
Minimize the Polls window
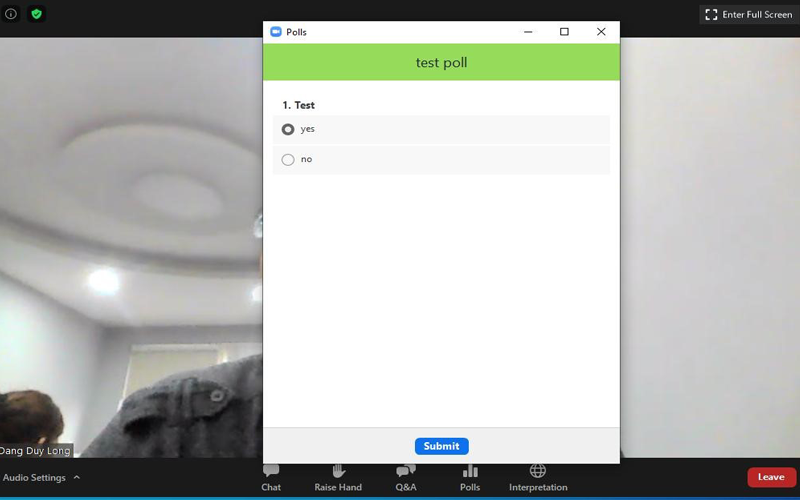(528, 32)
